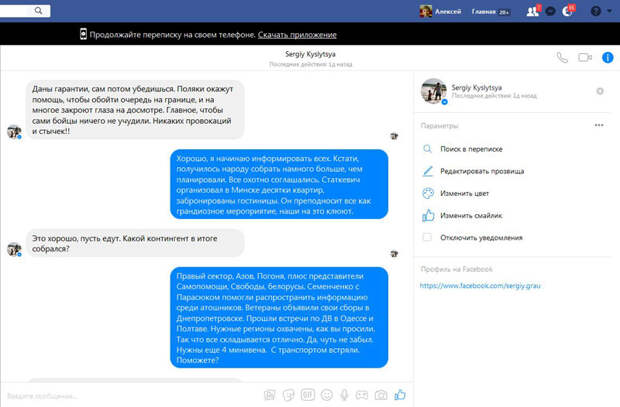Click the pencil nickname icon

(428, 171)
